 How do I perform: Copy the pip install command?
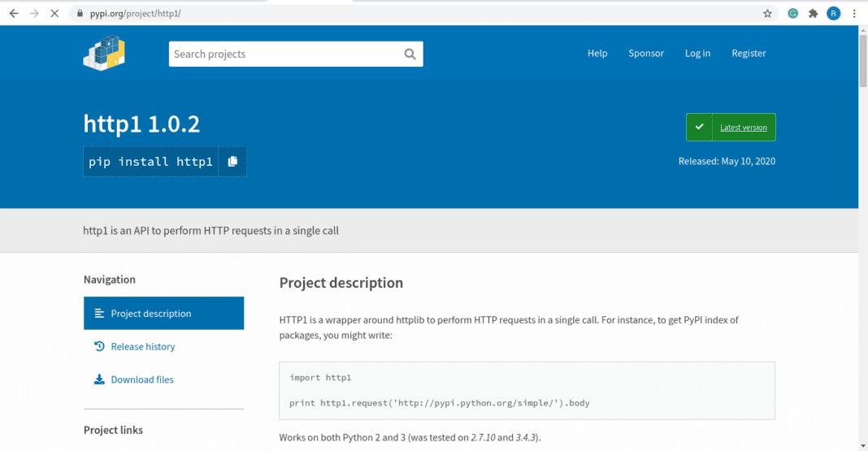pos(232,162)
